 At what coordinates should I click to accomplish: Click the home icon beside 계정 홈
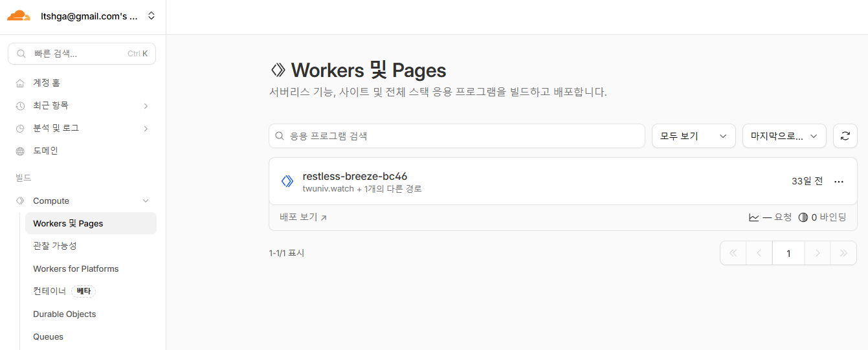tap(20, 83)
